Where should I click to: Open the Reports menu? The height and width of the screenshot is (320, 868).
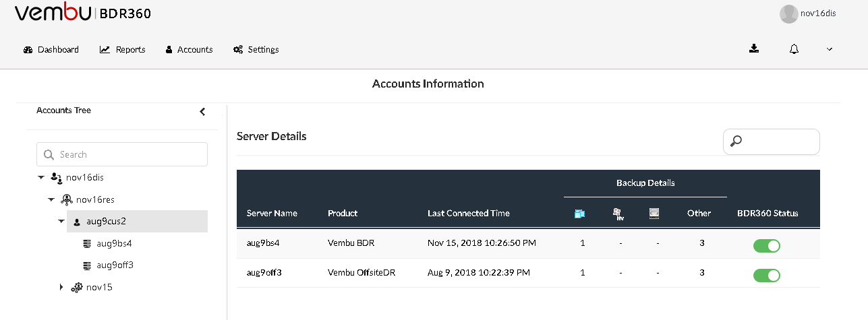[123, 49]
